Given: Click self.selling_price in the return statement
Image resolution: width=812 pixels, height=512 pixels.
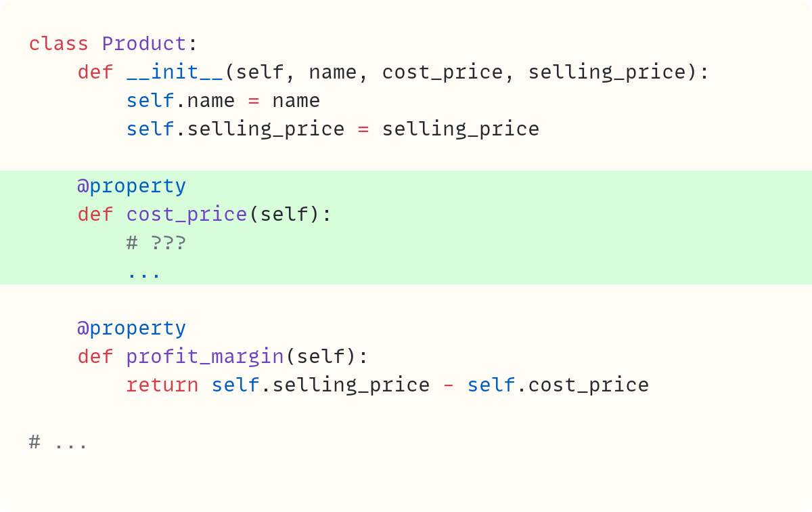Looking at the screenshot, I should point(321,385).
